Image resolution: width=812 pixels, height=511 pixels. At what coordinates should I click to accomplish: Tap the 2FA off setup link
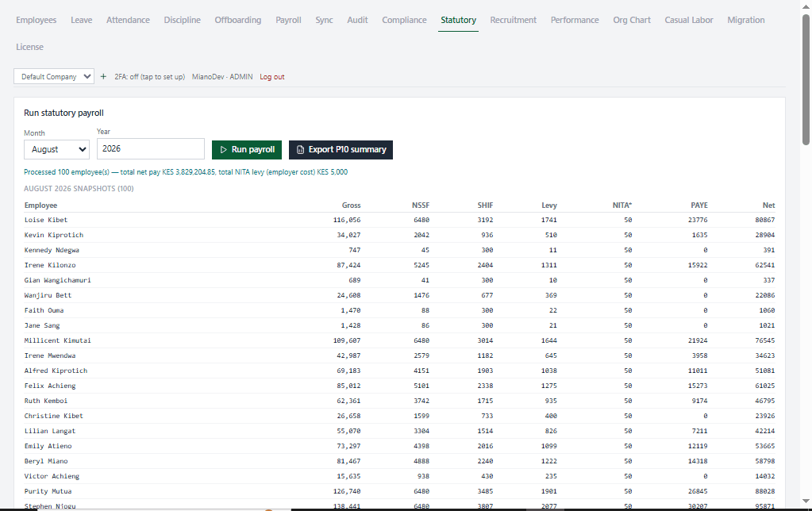[x=150, y=77]
